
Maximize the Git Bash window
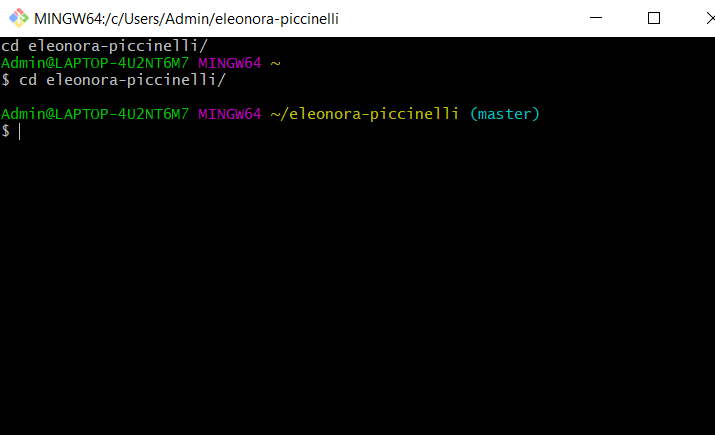(x=654, y=18)
